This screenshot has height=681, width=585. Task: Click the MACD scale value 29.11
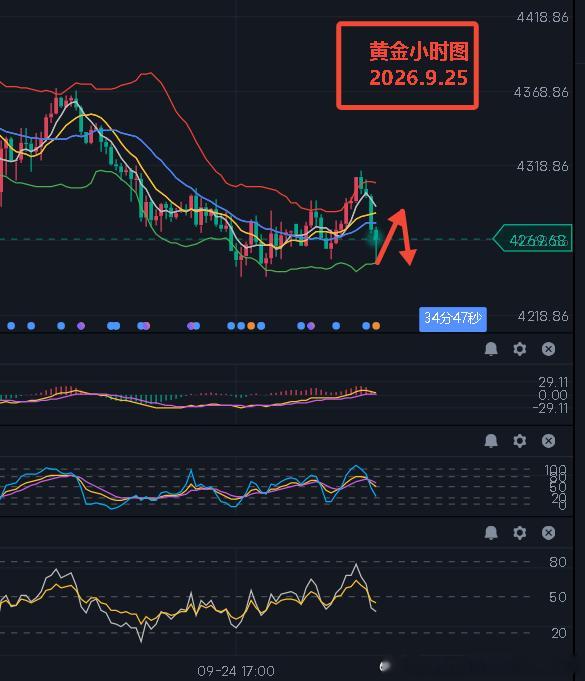point(553,382)
